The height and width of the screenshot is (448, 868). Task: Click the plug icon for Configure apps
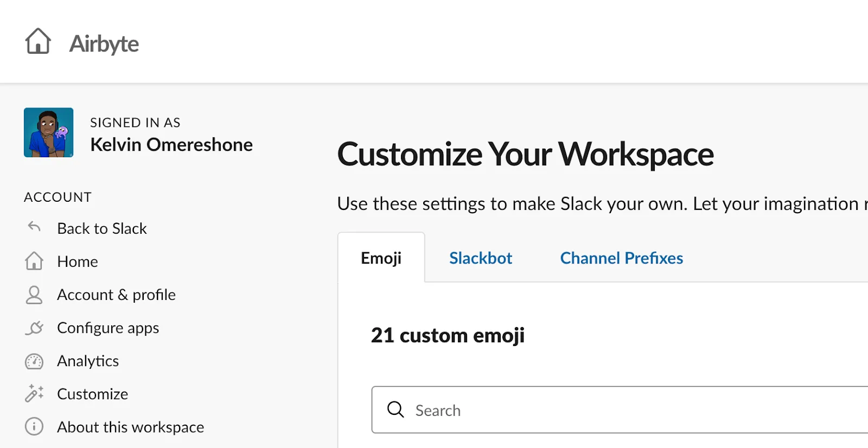[34, 328]
